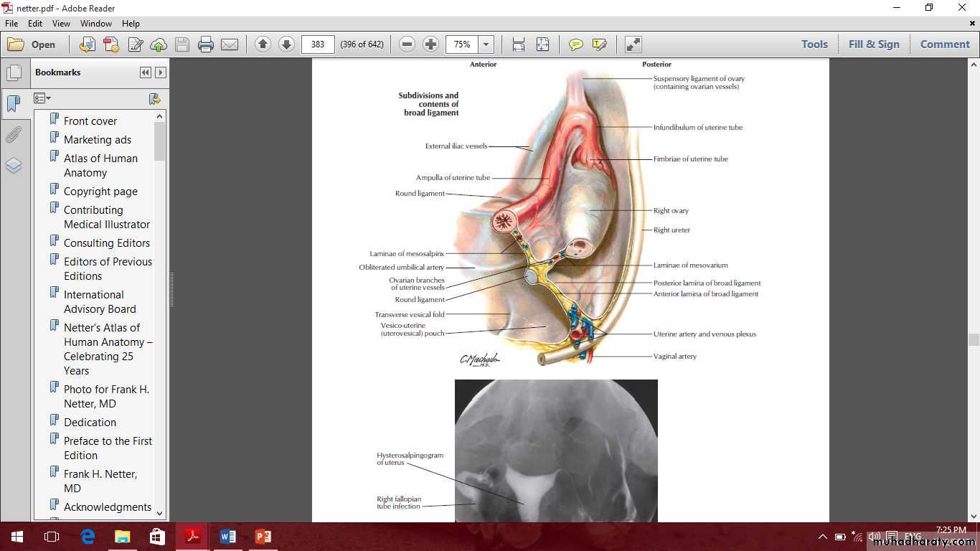980x551 pixels.
Task: Open the Edit menu
Action: coord(35,24)
